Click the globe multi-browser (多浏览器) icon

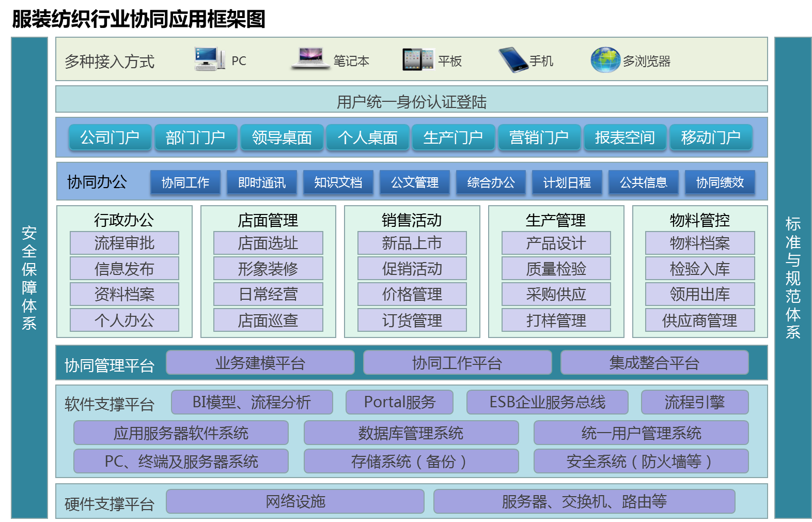tap(605, 59)
